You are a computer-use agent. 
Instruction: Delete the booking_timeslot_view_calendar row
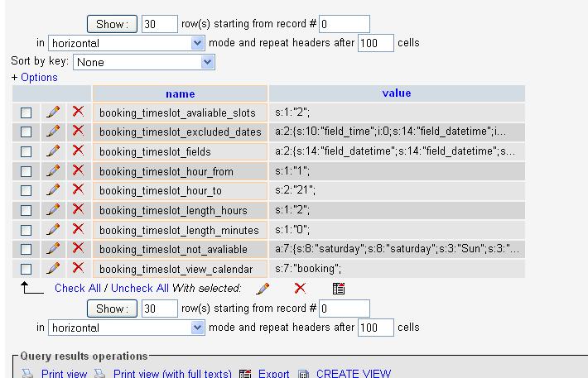78,268
